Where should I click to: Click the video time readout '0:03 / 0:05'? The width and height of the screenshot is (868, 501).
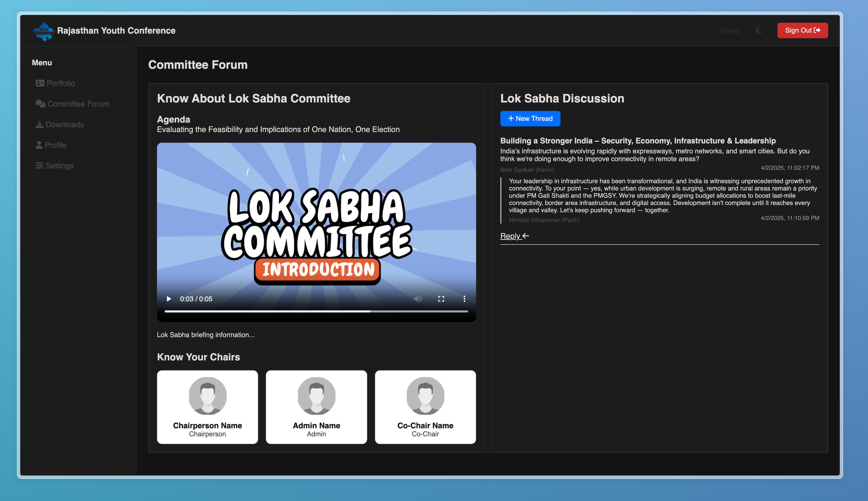[x=196, y=299]
